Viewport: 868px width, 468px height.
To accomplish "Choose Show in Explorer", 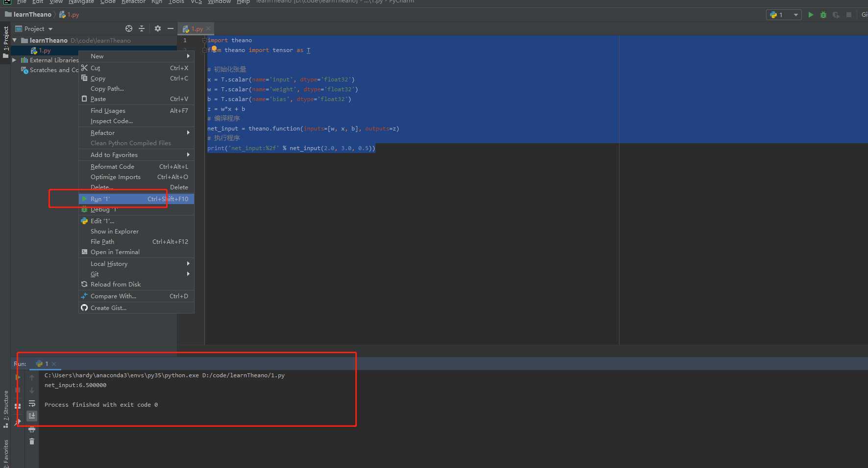I will coord(137,232).
